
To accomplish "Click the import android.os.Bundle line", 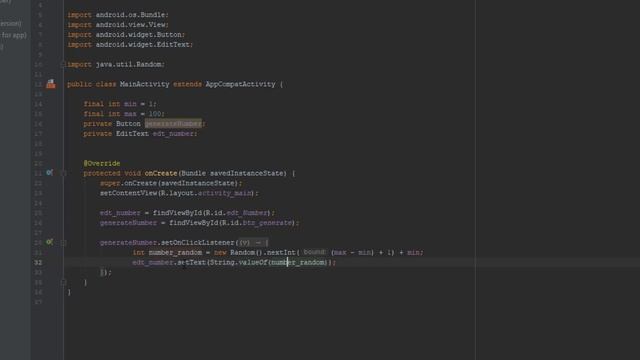I will [118, 15].
